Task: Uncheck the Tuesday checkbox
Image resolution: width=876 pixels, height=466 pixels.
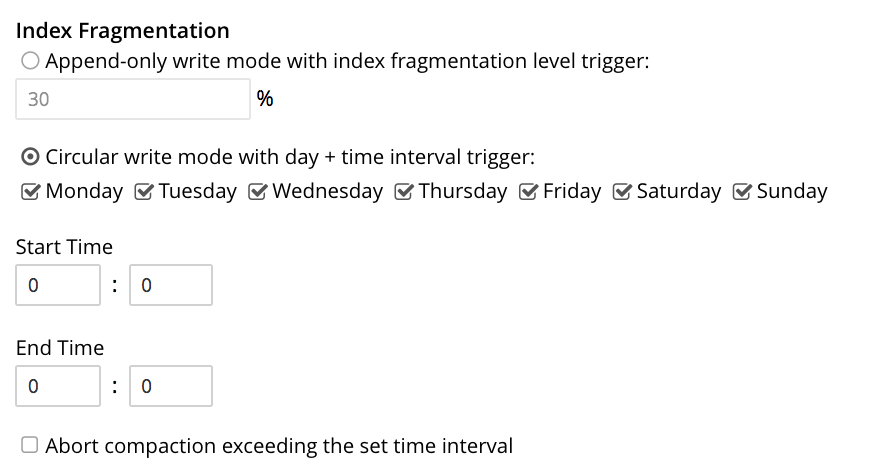Action: point(143,191)
